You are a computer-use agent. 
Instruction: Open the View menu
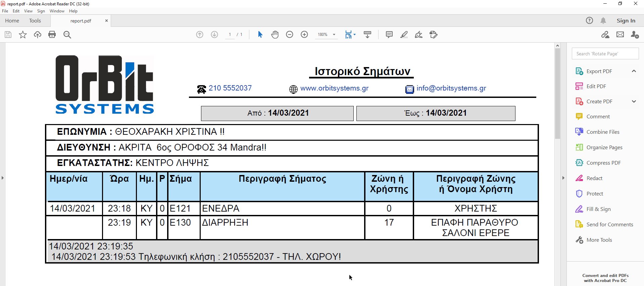(28, 11)
